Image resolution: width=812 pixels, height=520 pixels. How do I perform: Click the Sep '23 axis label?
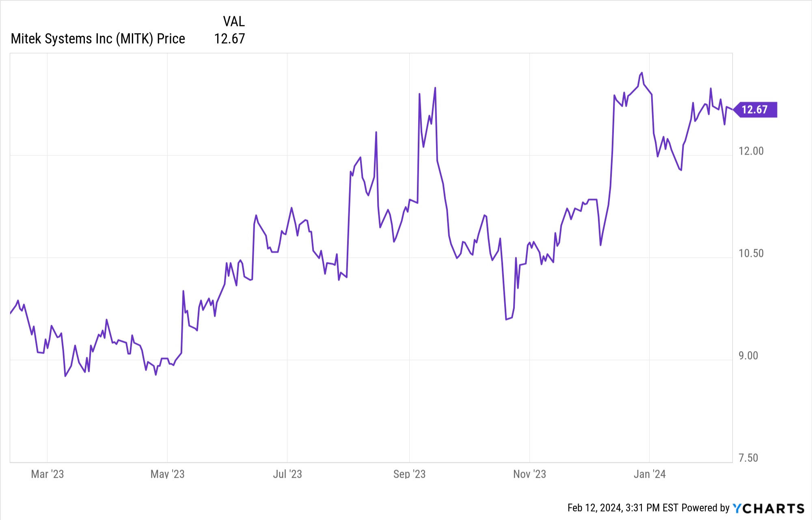click(x=409, y=474)
